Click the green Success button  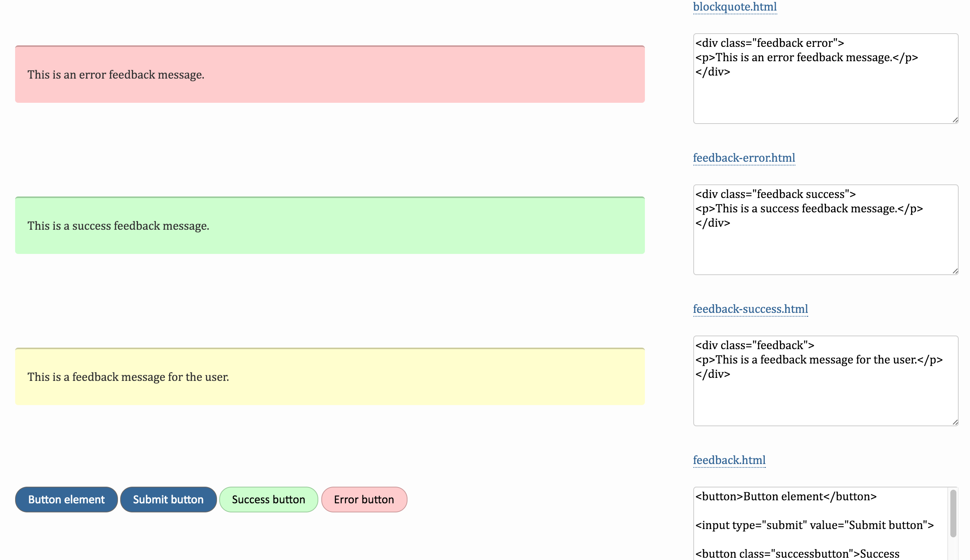click(268, 500)
